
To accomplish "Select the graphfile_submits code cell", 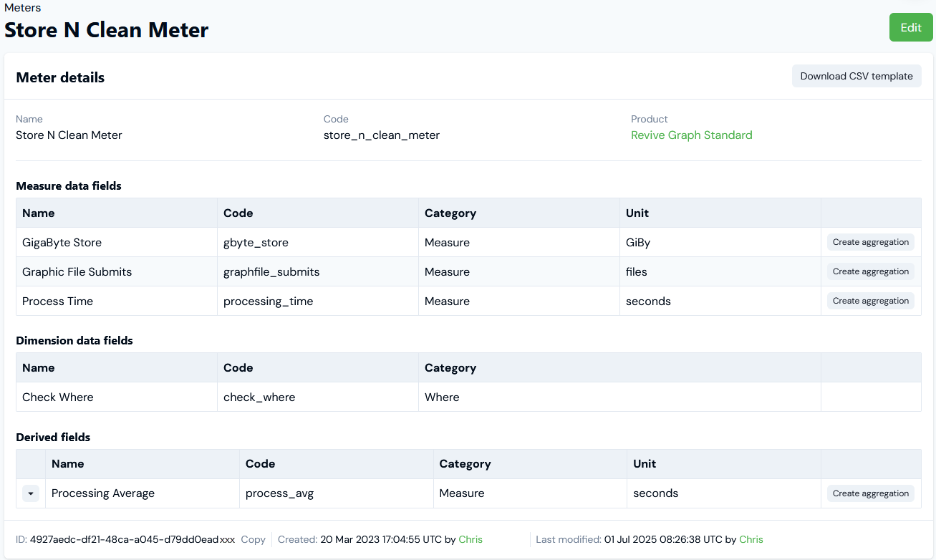I will point(318,271).
